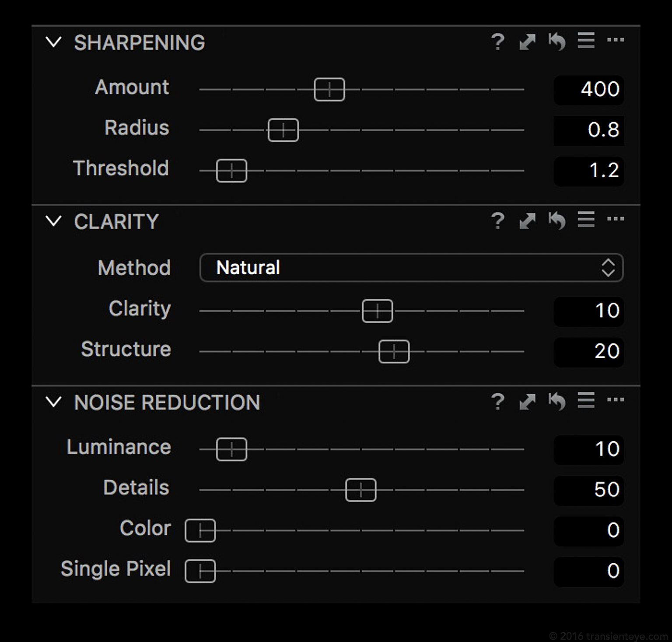Open the Sharpening more-options ellipsis menu

[x=616, y=40]
